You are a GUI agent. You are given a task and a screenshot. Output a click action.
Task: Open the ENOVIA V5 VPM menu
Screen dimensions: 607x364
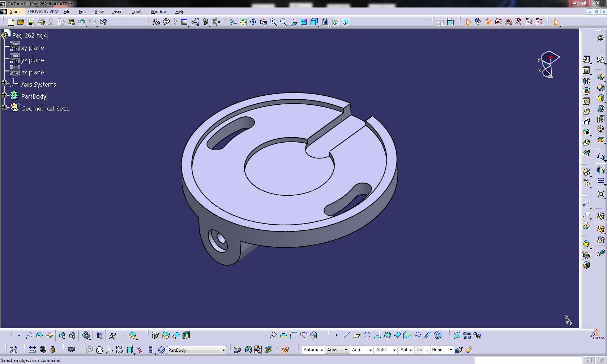[x=43, y=12]
